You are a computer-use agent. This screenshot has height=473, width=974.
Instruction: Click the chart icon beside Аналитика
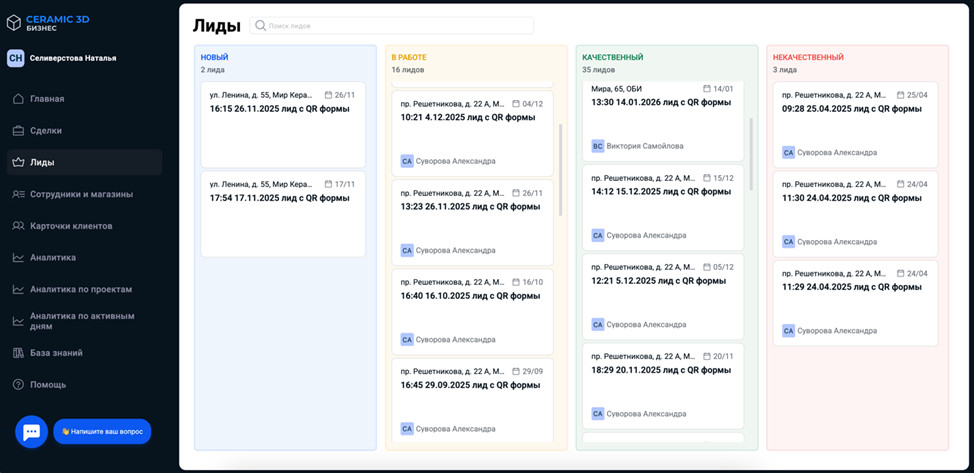19,257
